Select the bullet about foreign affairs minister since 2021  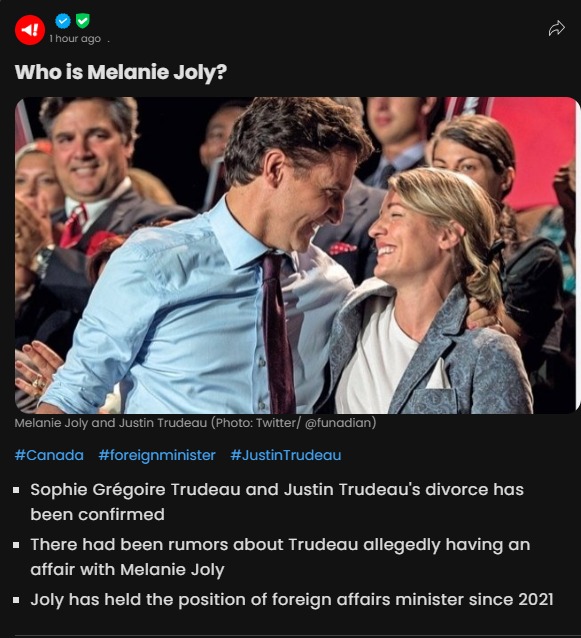(292, 600)
